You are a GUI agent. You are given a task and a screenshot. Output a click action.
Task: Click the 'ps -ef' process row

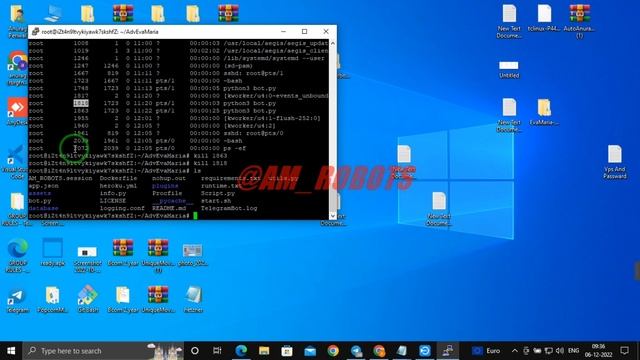click(x=137, y=148)
